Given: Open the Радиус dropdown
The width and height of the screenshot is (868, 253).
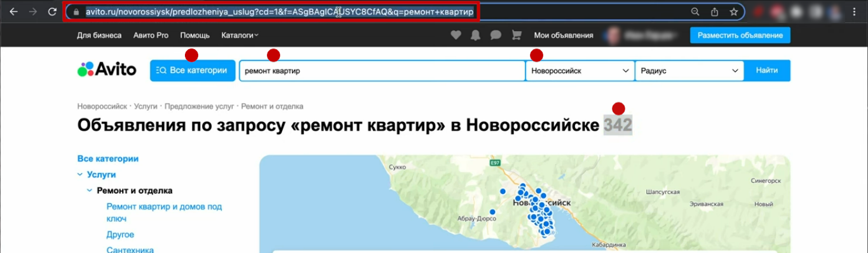Looking at the screenshot, I should 689,71.
